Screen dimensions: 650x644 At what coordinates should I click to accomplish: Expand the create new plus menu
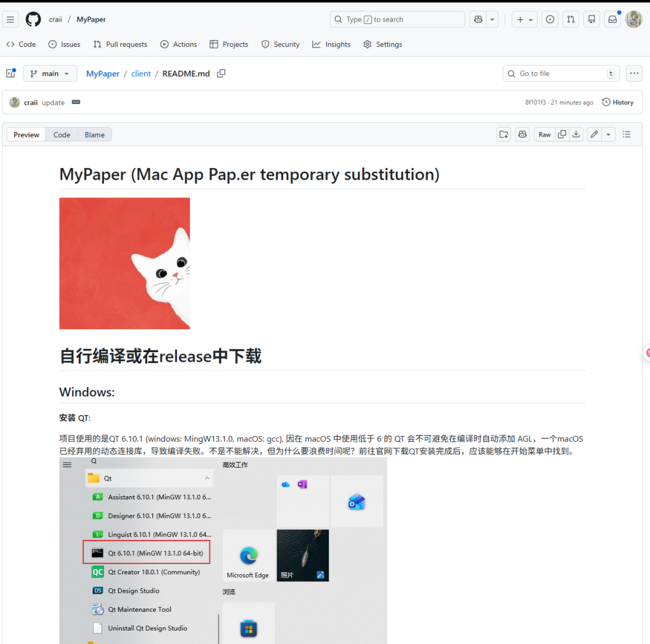(x=525, y=20)
